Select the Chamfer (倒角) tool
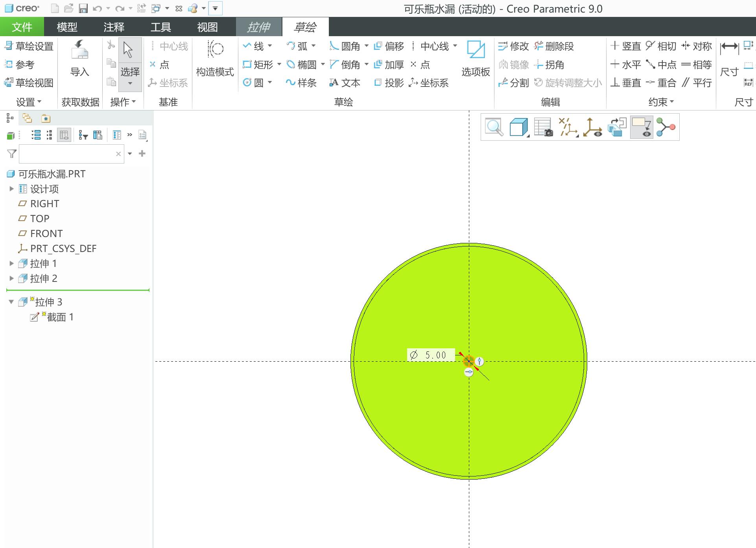Screen dimensions: 756x548 pyautogui.click(x=345, y=64)
